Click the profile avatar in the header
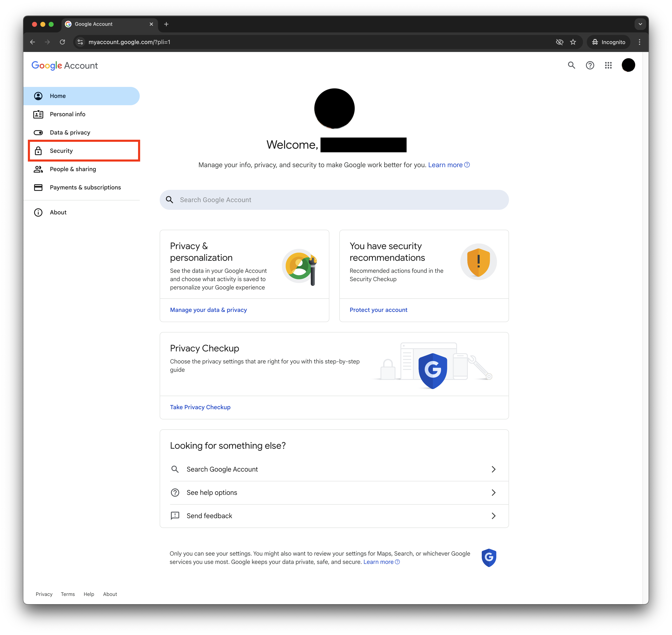The height and width of the screenshot is (635, 672). 628,65
